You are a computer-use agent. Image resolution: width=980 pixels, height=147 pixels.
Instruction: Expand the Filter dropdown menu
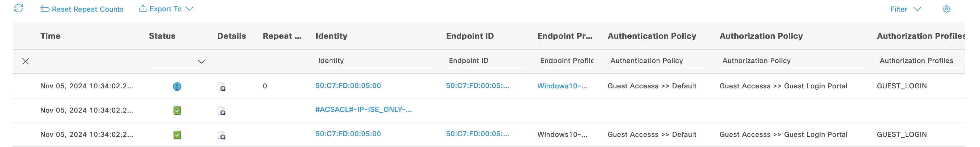(906, 9)
